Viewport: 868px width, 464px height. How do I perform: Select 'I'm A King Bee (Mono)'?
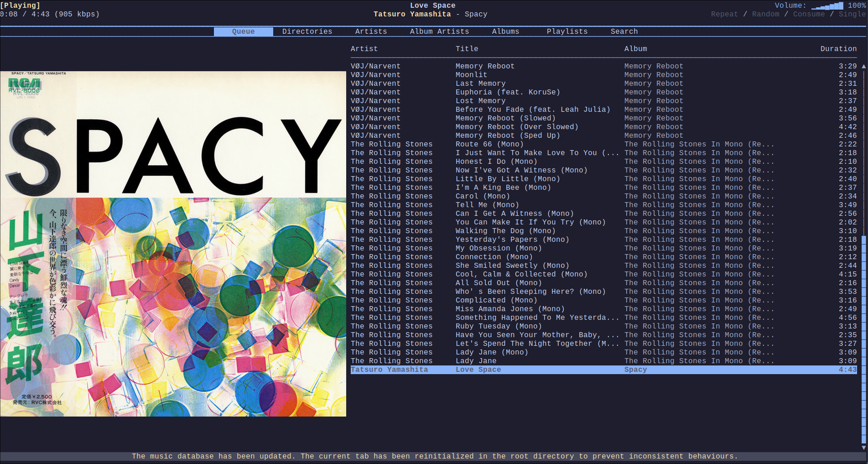tap(603, 188)
